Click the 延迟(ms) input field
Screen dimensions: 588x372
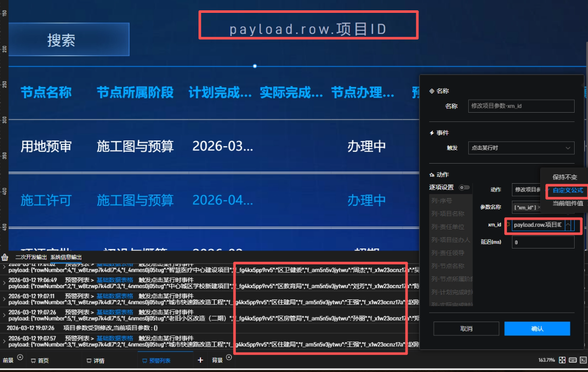[x=542, y=242]
